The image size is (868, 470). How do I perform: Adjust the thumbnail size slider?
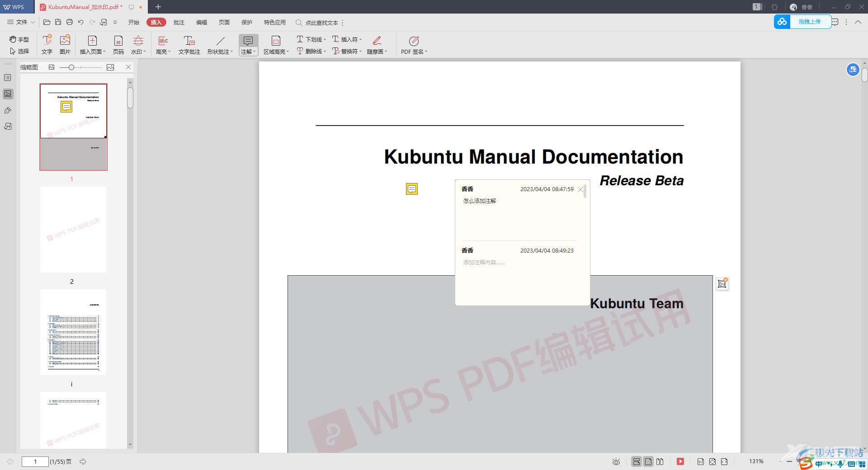[71, 67]
